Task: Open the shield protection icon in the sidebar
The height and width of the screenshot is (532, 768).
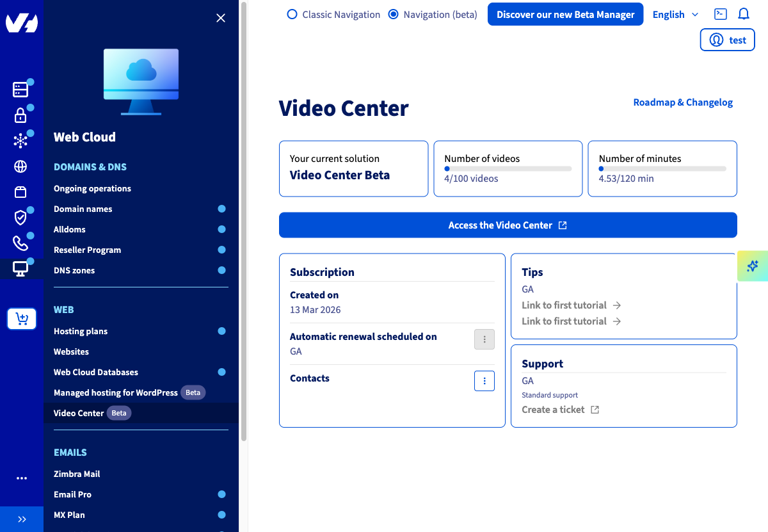Action: click(x=21, y=217)
